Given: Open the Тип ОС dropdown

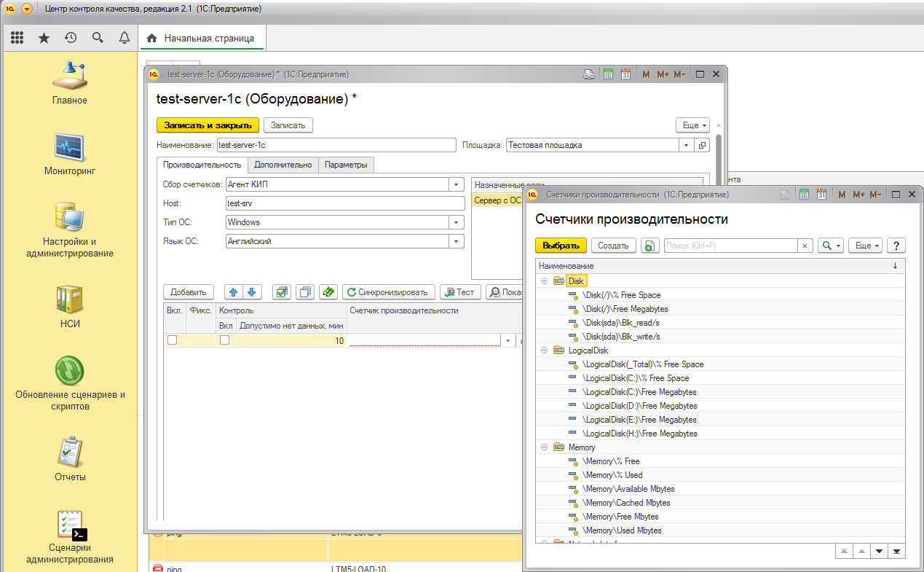Looking at the screenshot, I should [x=457, y=222].
